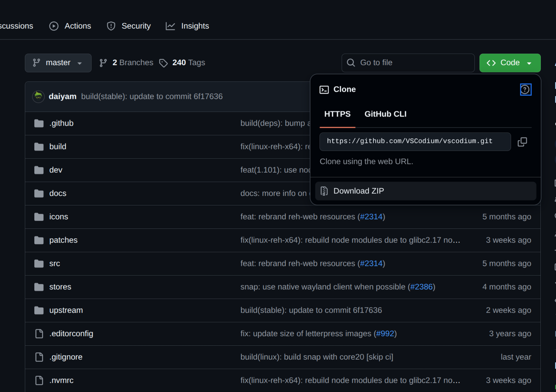Click the folder icon beside build
Image resolution: width=556 pixels, height=392 pixels.
39,147
